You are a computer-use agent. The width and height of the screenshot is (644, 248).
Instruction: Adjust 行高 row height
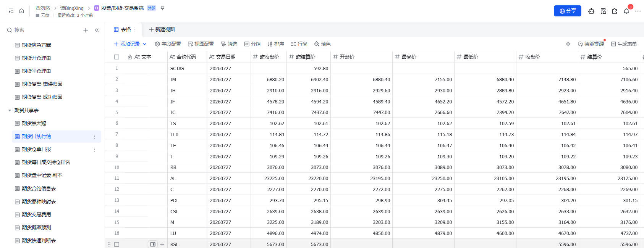point(299,44)
